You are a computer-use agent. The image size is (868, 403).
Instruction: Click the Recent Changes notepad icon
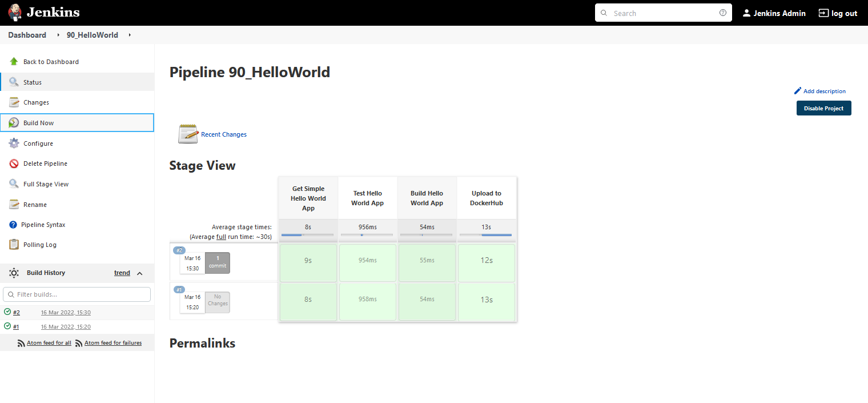(188, 134)
